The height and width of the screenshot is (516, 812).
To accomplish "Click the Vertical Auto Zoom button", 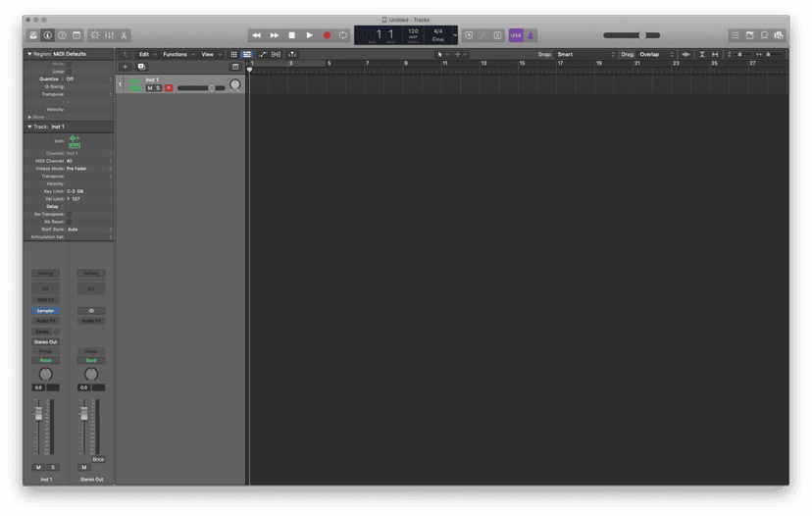I will pyautogui.click(x=702, y=54).
